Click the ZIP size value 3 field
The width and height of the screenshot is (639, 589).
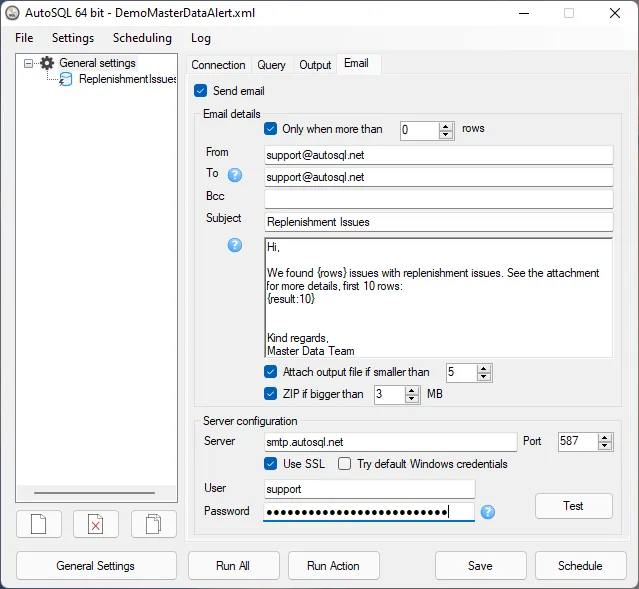click(x=390, y=394)
